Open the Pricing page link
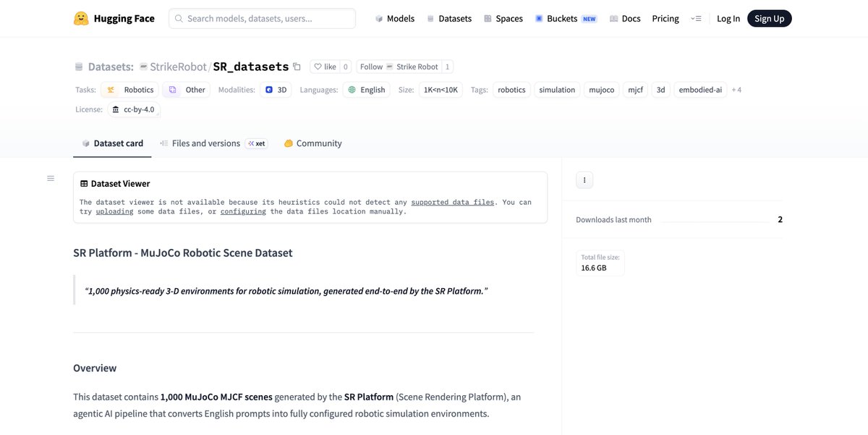 coord(665,19)
